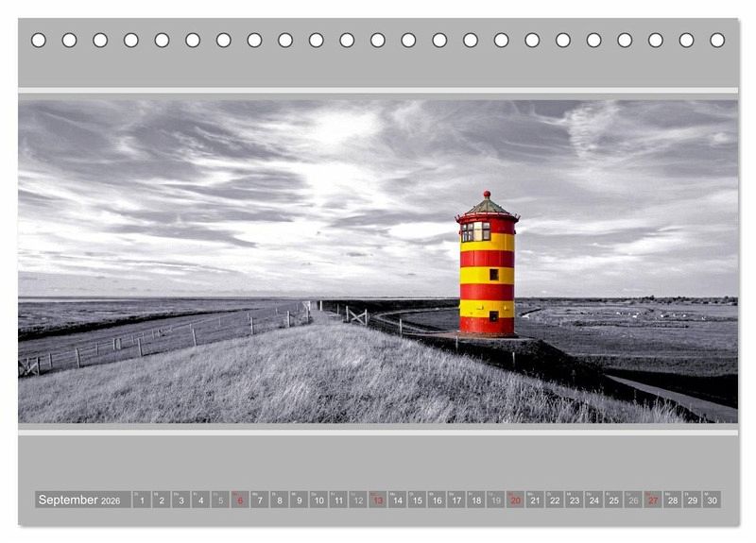The height and width of the screenshot is (543, 756).
Task: Select day 16 in the calendar strip
Action: [x=437, y=500]
